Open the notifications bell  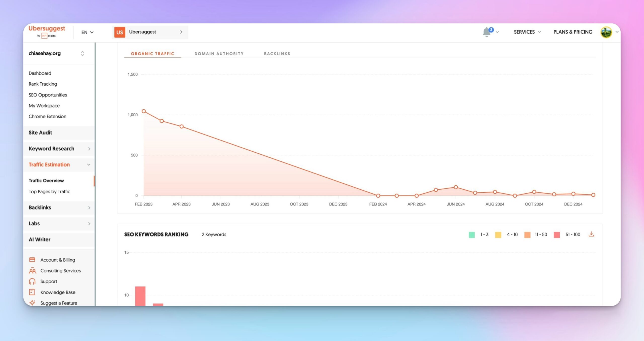point(487,32)
